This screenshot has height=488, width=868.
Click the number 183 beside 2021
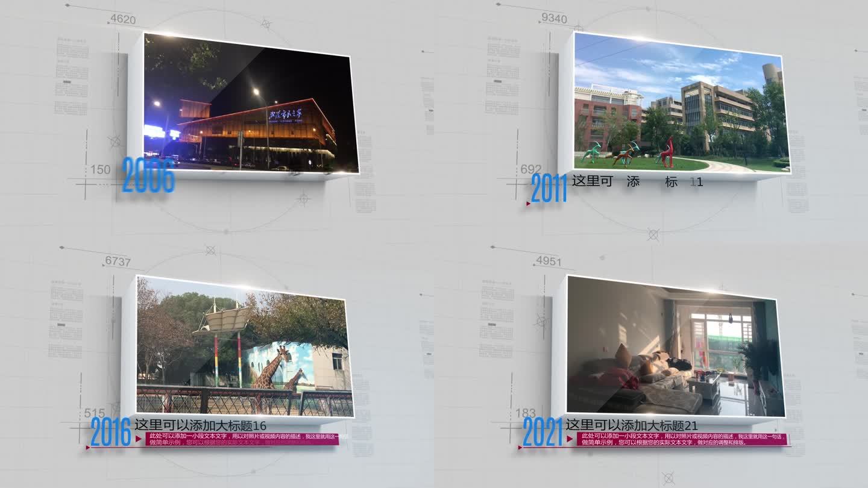(x=526, y=413)
